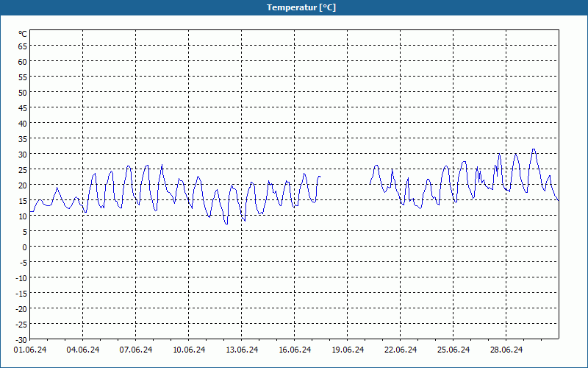Click the 30 value on temperature axis
Image resolution: width=588 pixels, height=368 pixels.
pos(23,155)
